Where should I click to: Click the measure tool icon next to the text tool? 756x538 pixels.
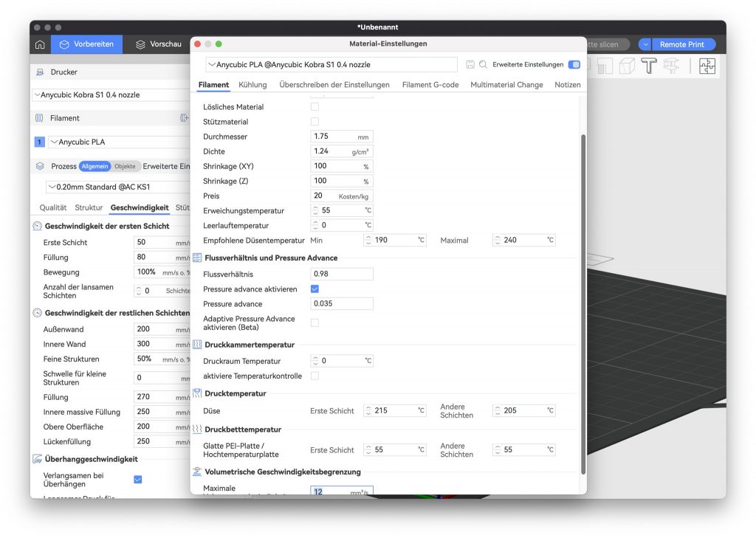671,66
